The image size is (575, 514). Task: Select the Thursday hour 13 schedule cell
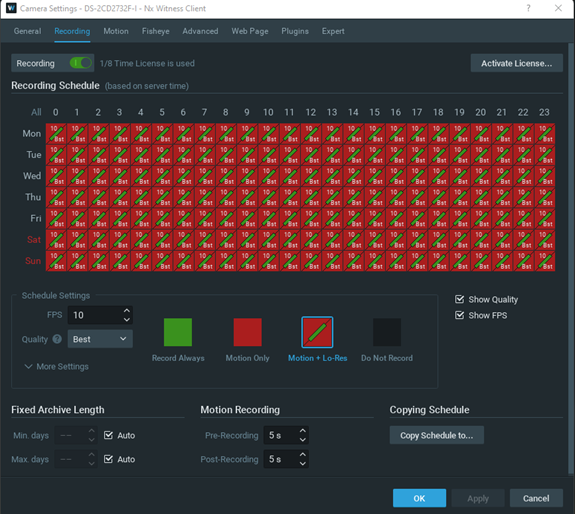(333, 198)
